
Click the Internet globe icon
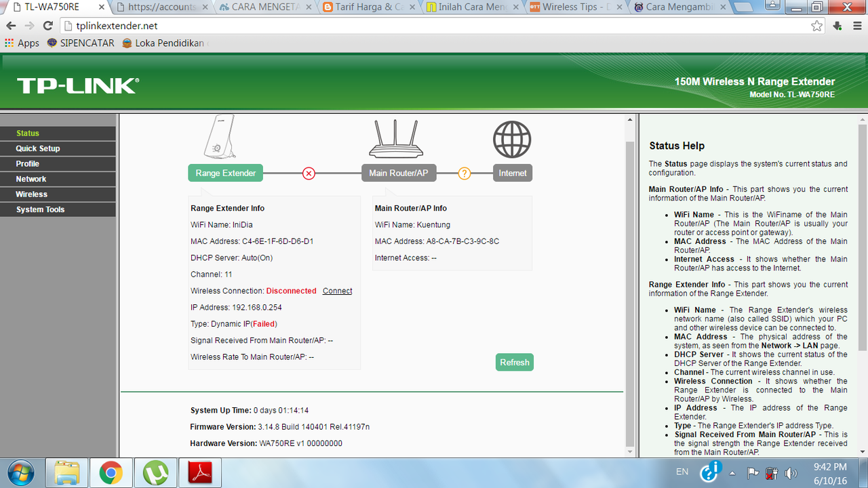point(512,140)
